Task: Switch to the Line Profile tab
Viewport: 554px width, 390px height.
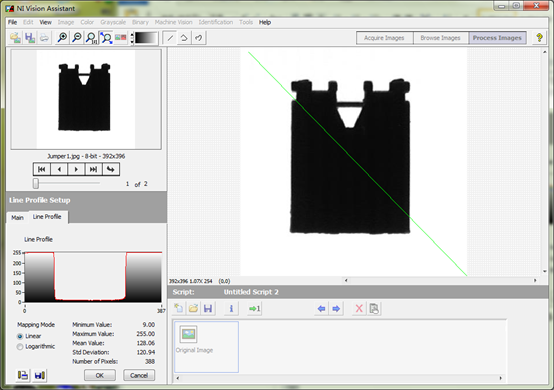Action: click(47, 217)
